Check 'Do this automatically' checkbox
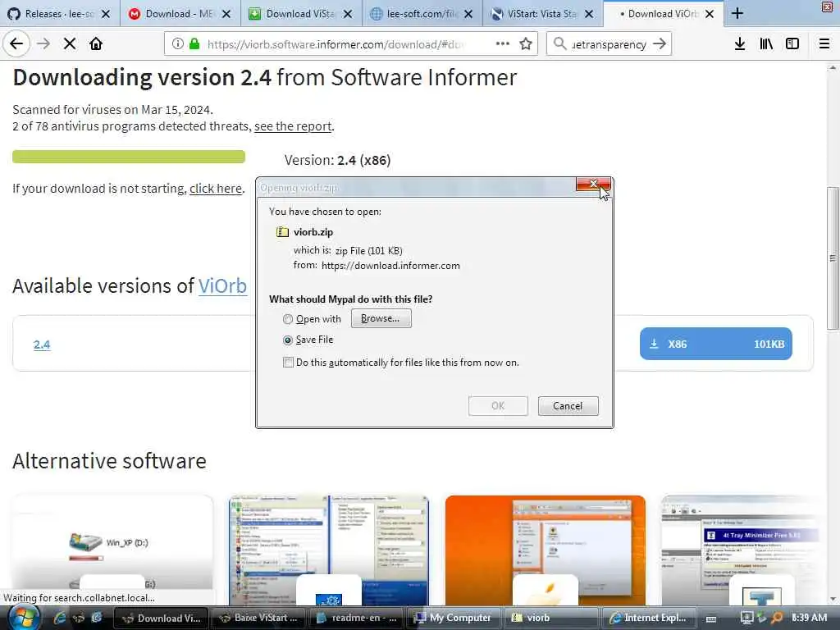 (x=288, y=363)
